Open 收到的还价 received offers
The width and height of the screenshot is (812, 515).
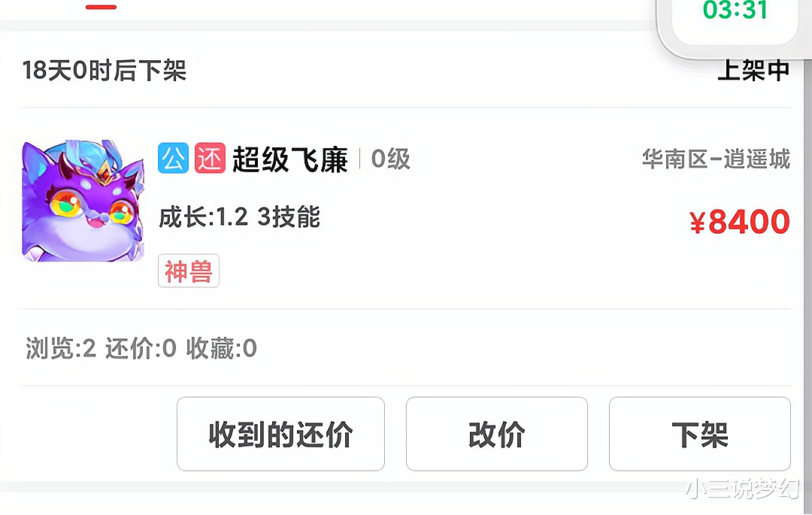click(x=280, y=434)
